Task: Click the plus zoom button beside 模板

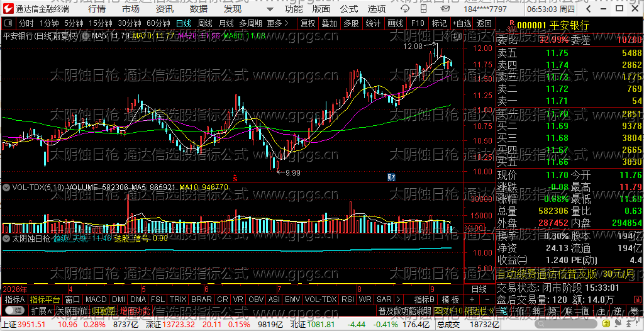Action: pyautogui.click(x=472, y=300)
